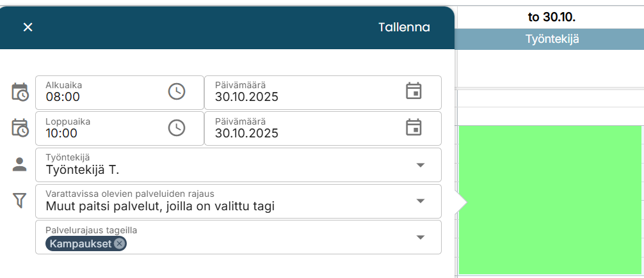Expand the Varattavissa olevien palveluiden rajaus dropdown
This screenshot has height=278, width=644.
click(421, 201)
